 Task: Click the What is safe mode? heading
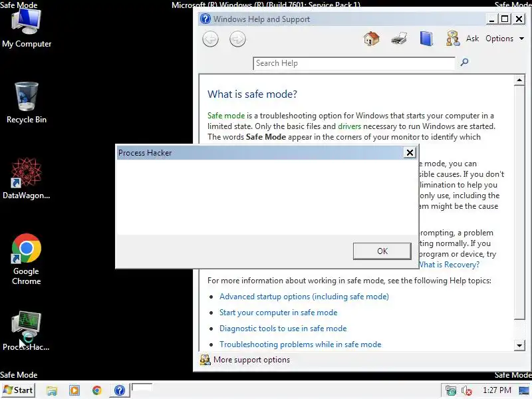252,94
